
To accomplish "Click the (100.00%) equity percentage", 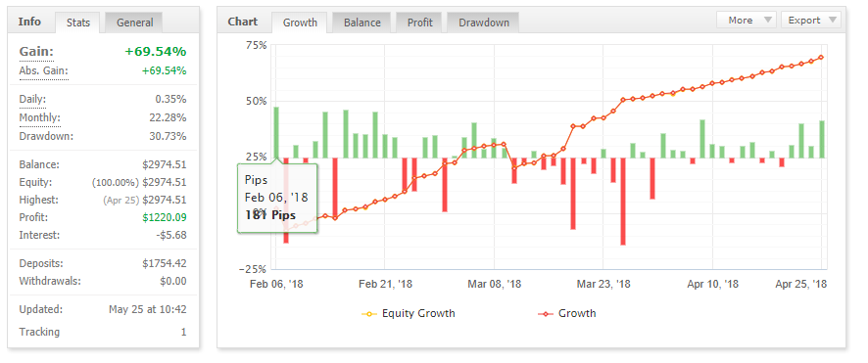I will 115,182.
